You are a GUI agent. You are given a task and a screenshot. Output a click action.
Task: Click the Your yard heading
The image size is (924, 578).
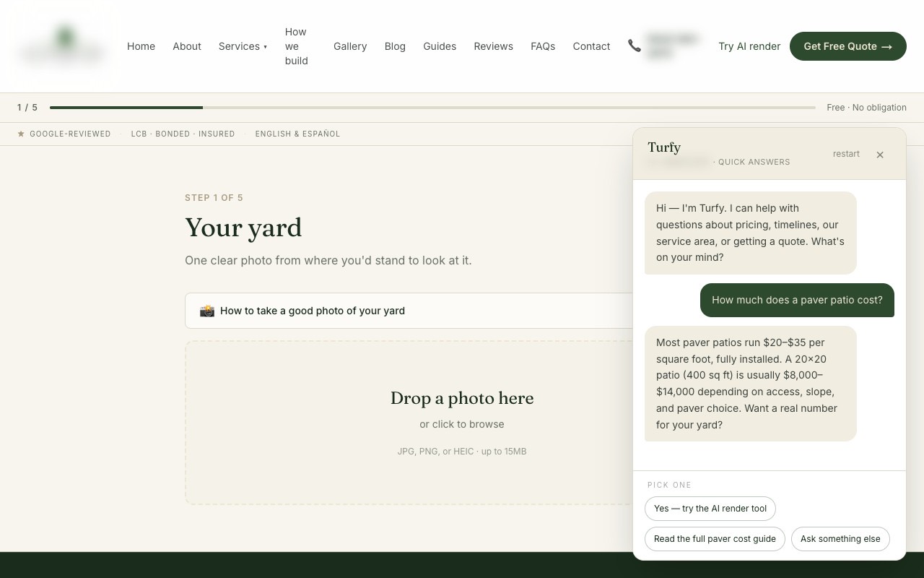[243, 228]
